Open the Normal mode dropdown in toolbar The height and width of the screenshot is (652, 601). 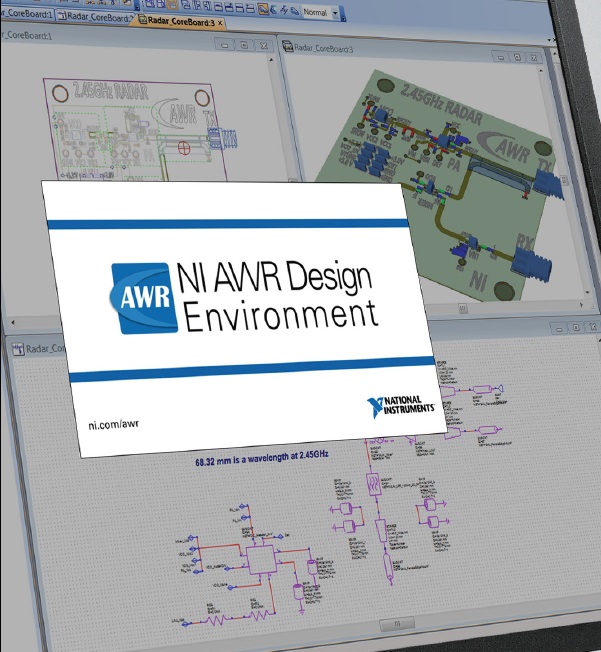tap(316, 14)
